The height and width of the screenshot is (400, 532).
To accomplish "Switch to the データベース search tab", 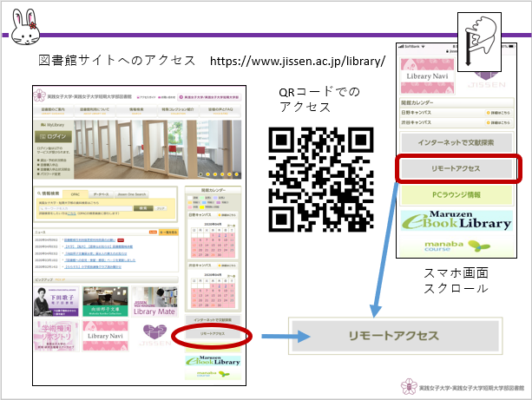I will (102, 194).
